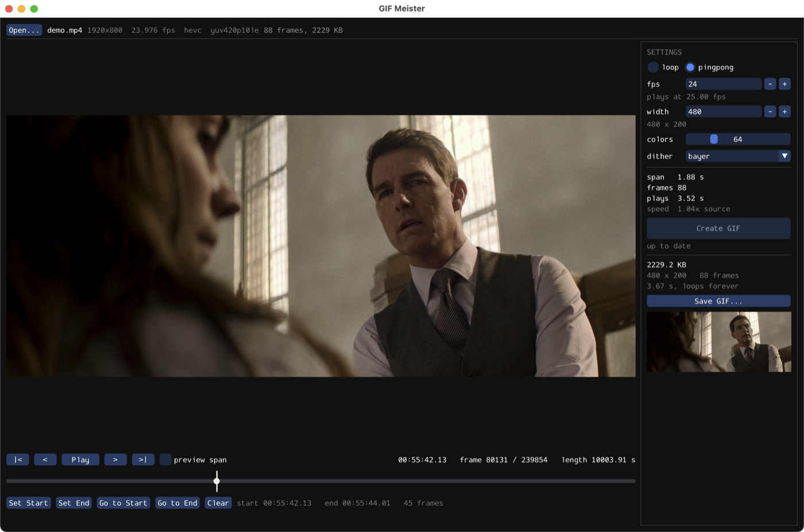The image size is (804, 532).
Task: Jump to last frame with >| button
Action: (143, 460)
